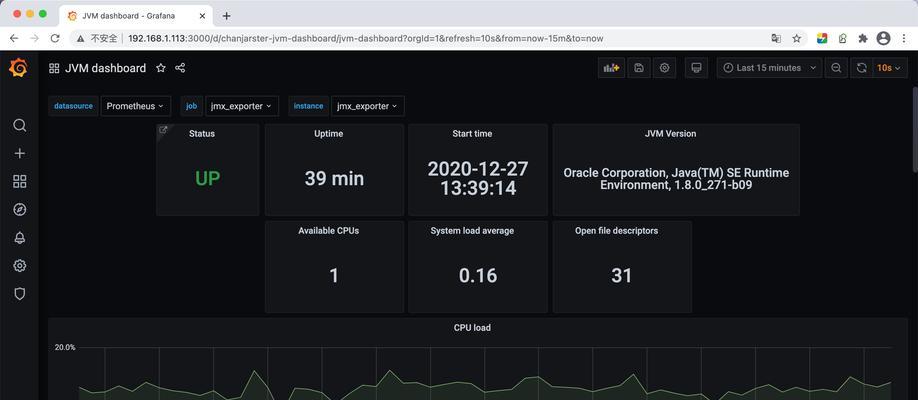Select the JVM dashboard browser tab

[x=137, y=16]
